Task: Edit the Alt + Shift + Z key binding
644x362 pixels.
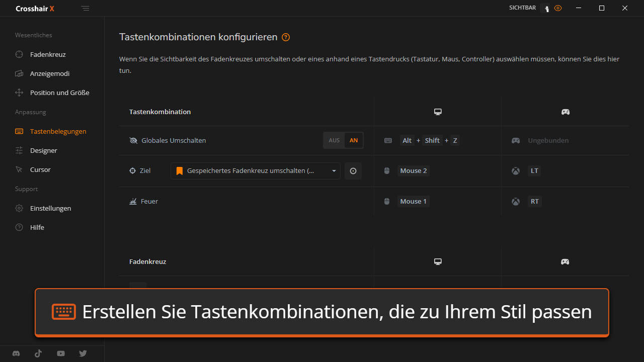Action: (429, 141)
